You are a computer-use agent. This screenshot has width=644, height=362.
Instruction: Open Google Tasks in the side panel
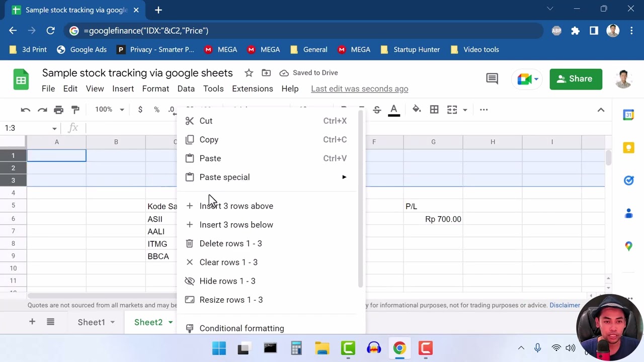tap(628, 180)
